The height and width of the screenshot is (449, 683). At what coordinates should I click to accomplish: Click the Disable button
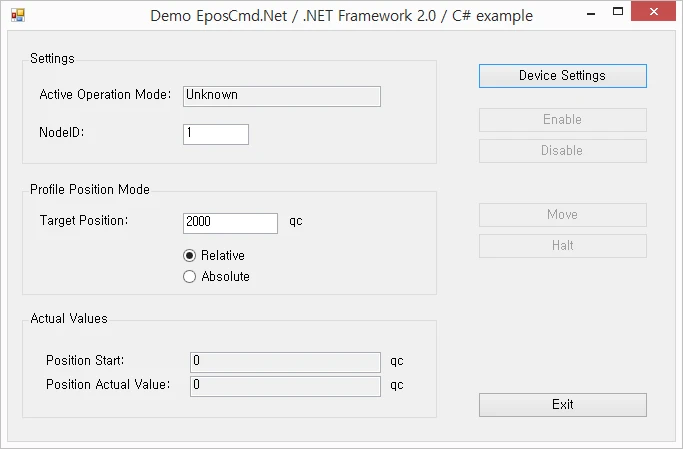[x=563, y=151]
